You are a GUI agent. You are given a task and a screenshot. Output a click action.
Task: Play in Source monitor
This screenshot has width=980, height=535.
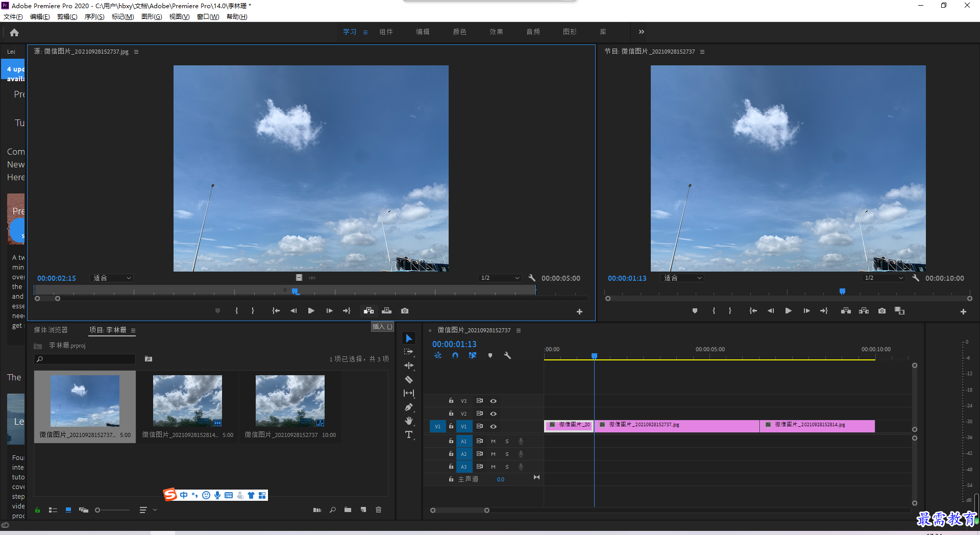(311, 311)
